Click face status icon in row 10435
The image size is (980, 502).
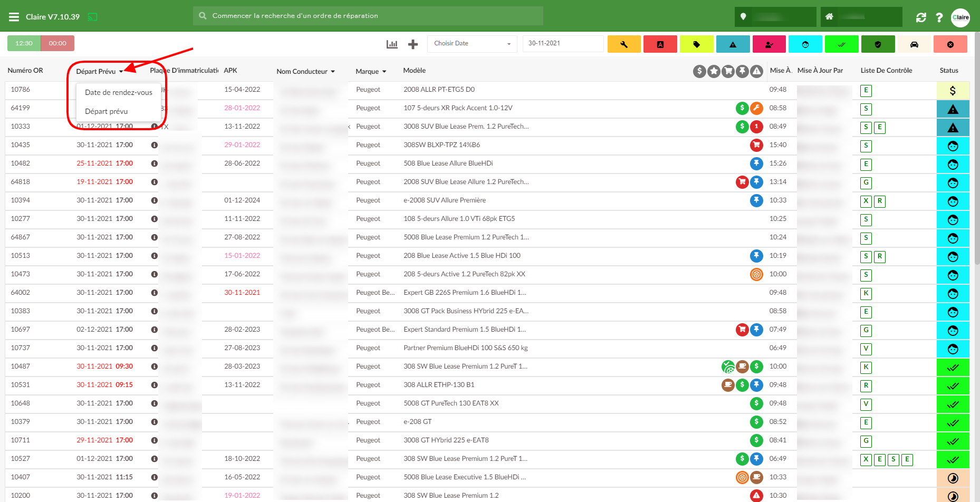click(x=953, y=146)
